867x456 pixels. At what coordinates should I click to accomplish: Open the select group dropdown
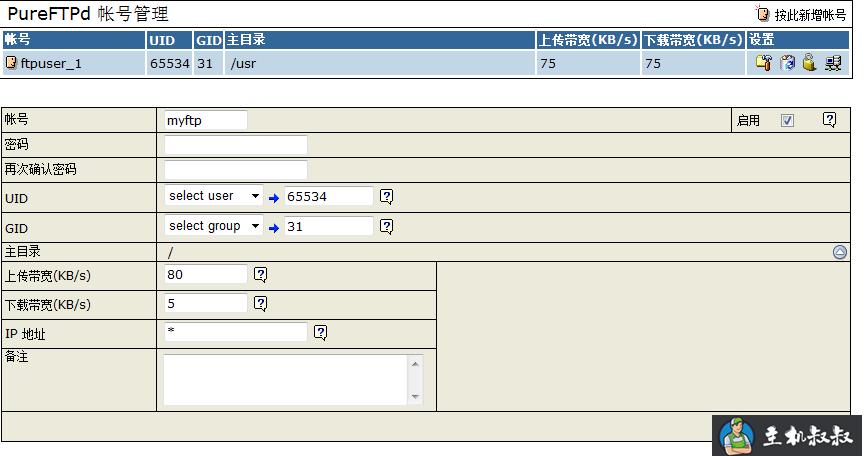[213, 226]
